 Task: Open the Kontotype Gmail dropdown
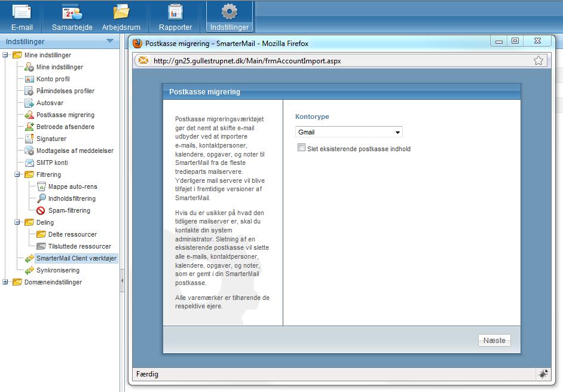348,132
